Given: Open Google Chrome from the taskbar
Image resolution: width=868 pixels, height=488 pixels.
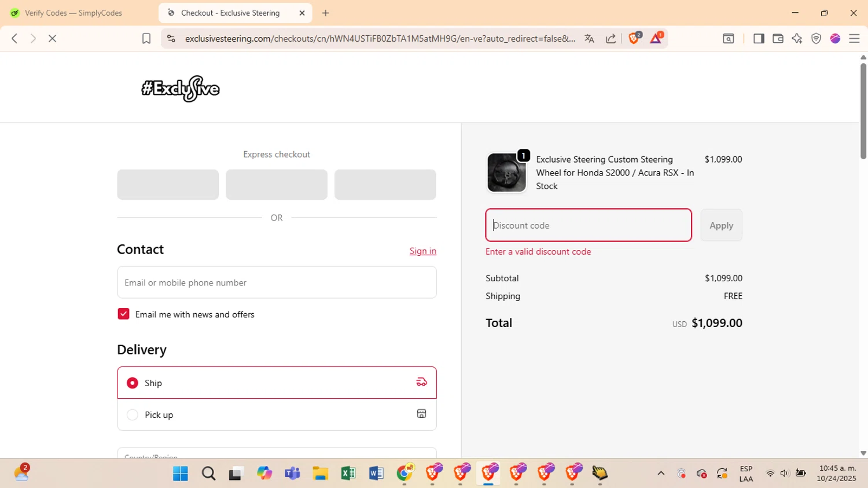Looking at the screenshot, I should (404, 474).
